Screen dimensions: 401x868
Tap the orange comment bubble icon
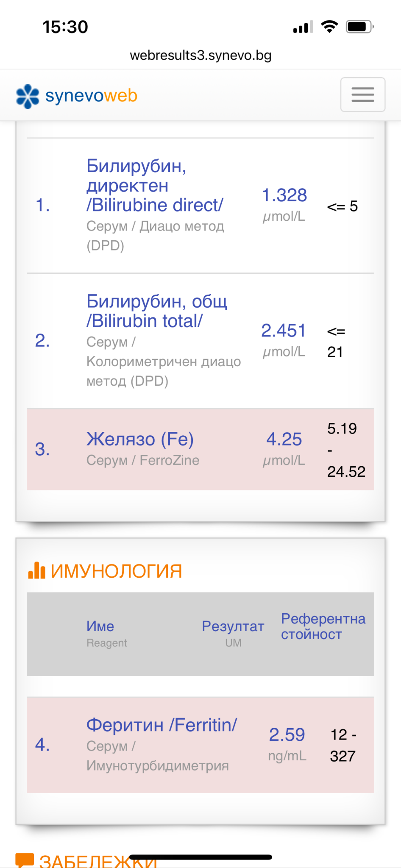[x=25, y=860]
